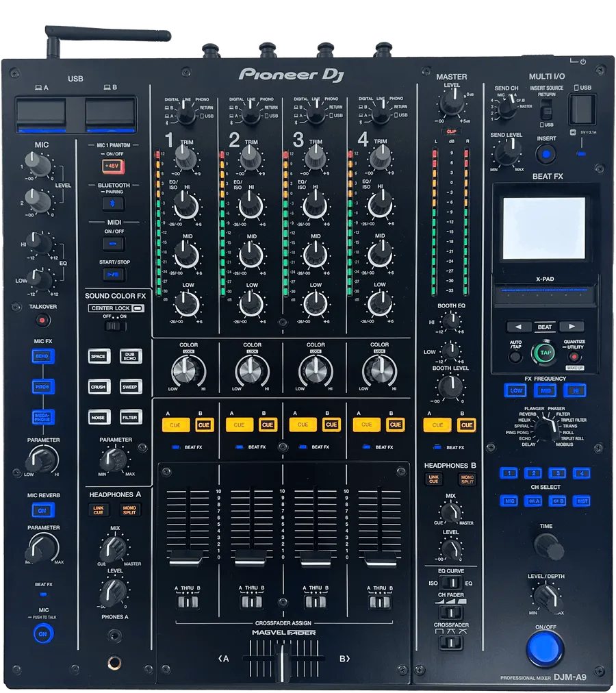Toggle the MIDI ON/OFF button
616x693 pixels.
pyautogui.click(x=113, y=244)
